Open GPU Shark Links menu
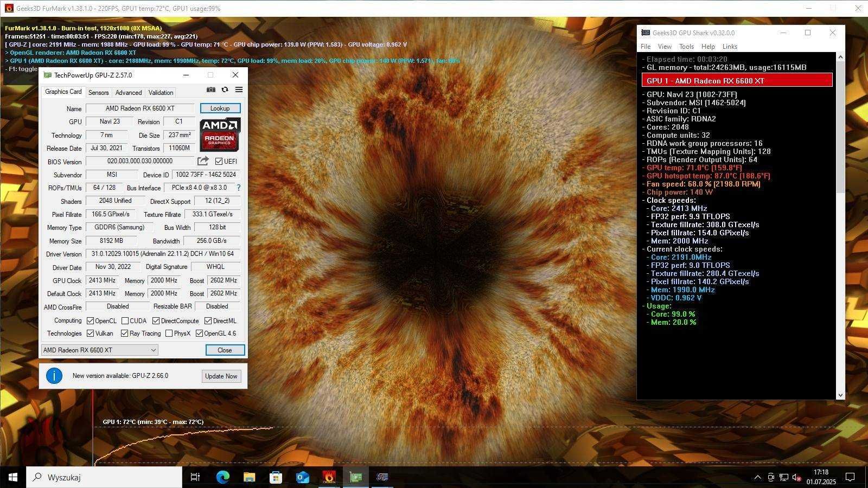This screenshot has height=488, width=868. (x=730, y=47)
